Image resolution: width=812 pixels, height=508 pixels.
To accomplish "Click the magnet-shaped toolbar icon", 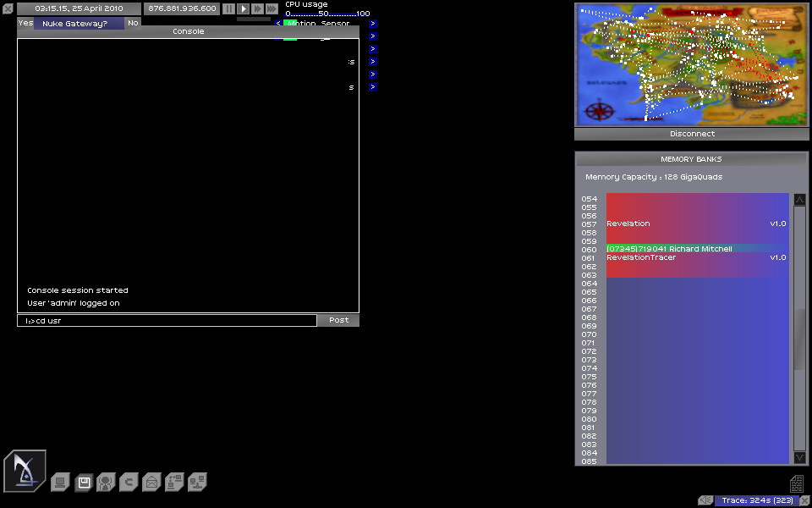I will (x=129, y=483).
